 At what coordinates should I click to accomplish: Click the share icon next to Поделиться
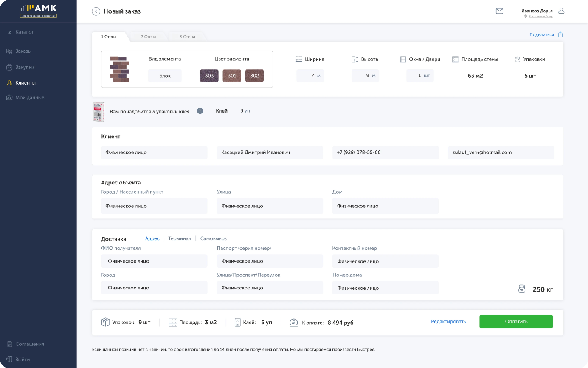(x=560, y=34)
